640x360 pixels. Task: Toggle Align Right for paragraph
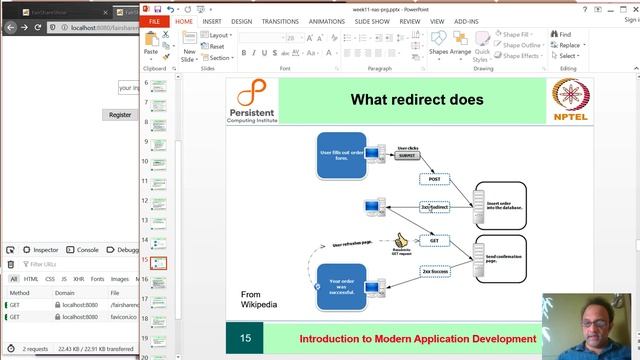coord(368,53)
